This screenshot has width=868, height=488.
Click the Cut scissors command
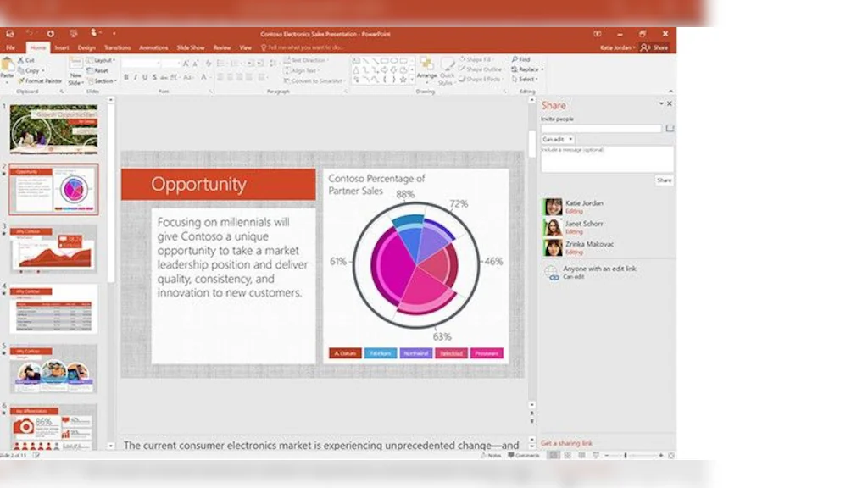click(x=26, y=60)
